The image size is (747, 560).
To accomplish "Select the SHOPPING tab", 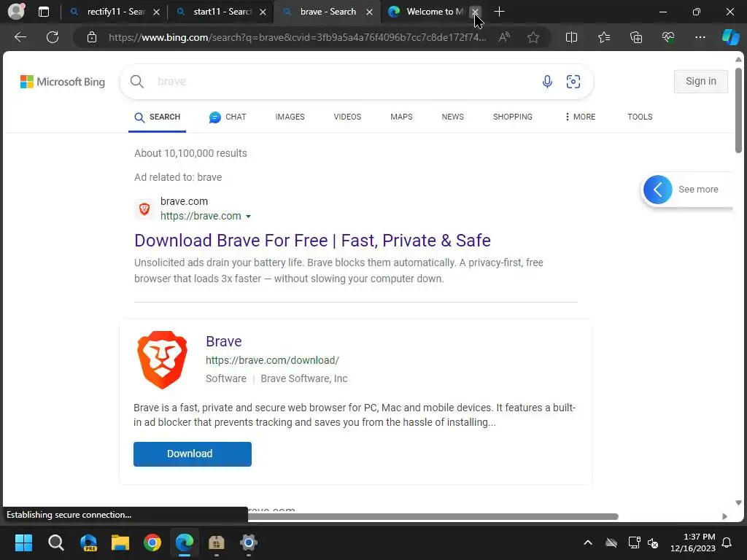I will pos(513,117).
